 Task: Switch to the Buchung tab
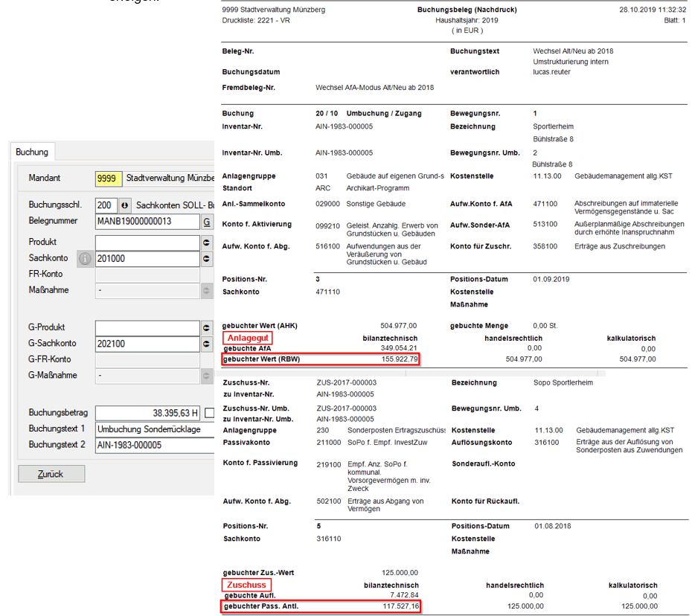pyautogui.click(x=32, y=152)
